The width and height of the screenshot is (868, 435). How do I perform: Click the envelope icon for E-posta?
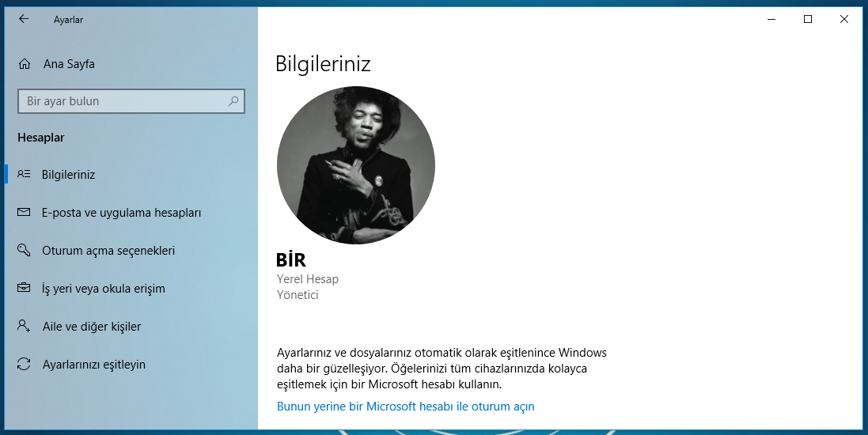[x=25, y=213]
